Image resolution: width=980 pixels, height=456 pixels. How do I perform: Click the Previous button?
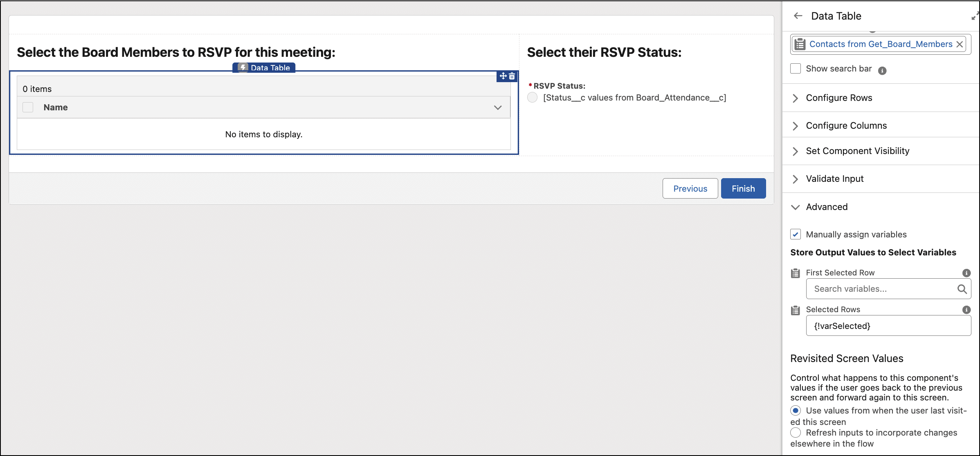point(690,188)
